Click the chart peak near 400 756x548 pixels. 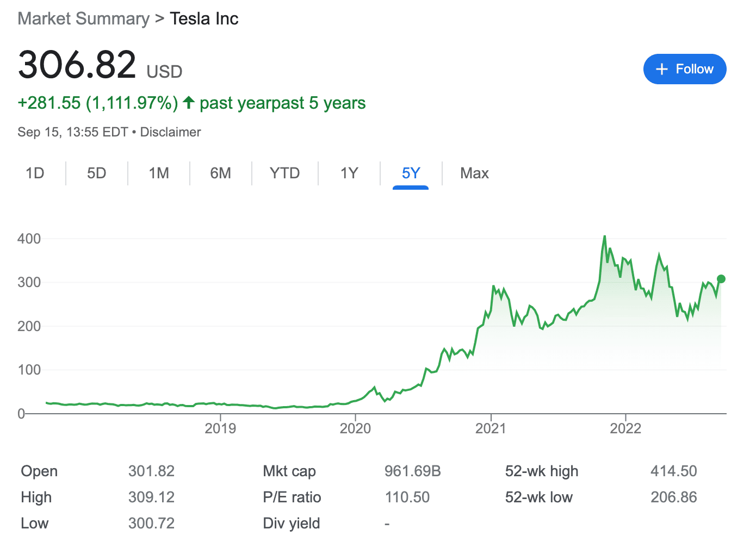click(604, 237)
